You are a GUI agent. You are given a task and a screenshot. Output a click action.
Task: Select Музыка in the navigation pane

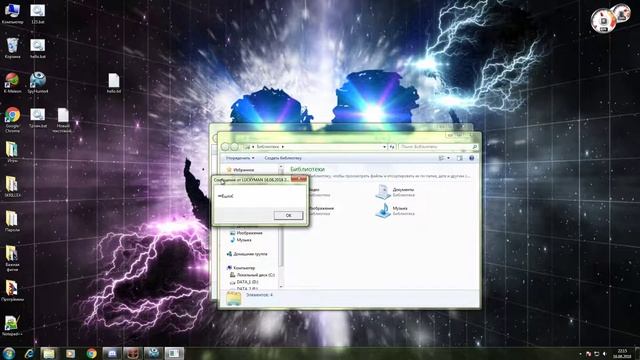241,240
